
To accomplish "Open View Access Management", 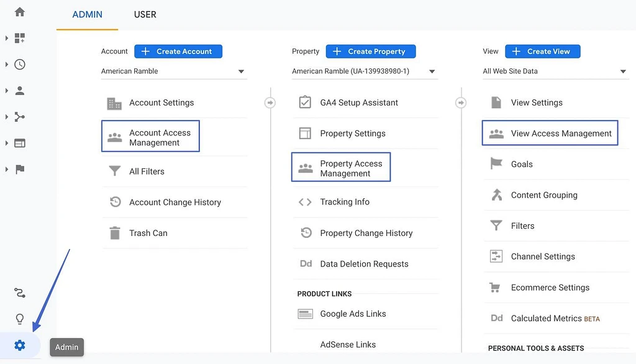I will coord(550,133).
